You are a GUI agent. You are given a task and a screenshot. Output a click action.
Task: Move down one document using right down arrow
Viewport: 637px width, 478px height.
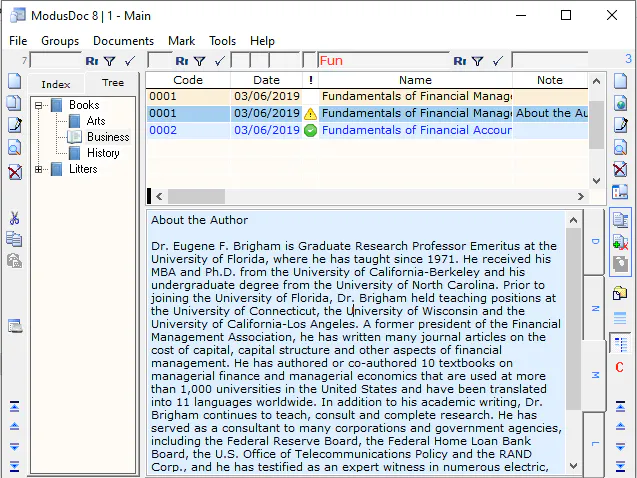click(620, 447)
